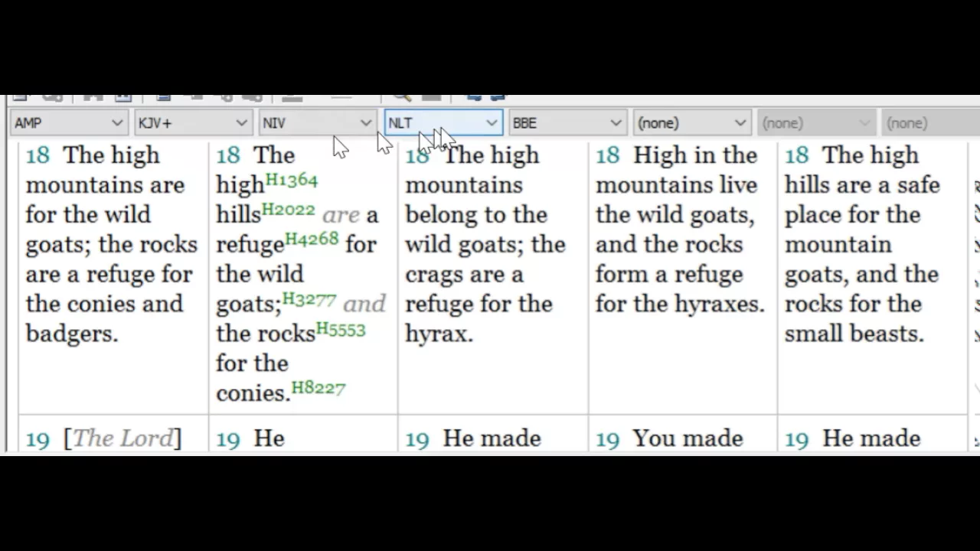Click verse number 18 in BBE column
The width and height of the screenshot is (980, 551).
click(797, 155)
